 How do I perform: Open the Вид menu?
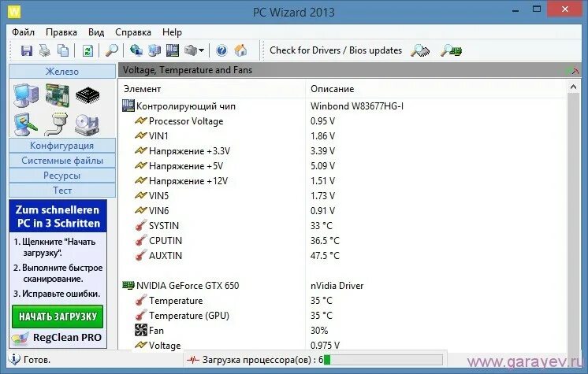point(96,32)
